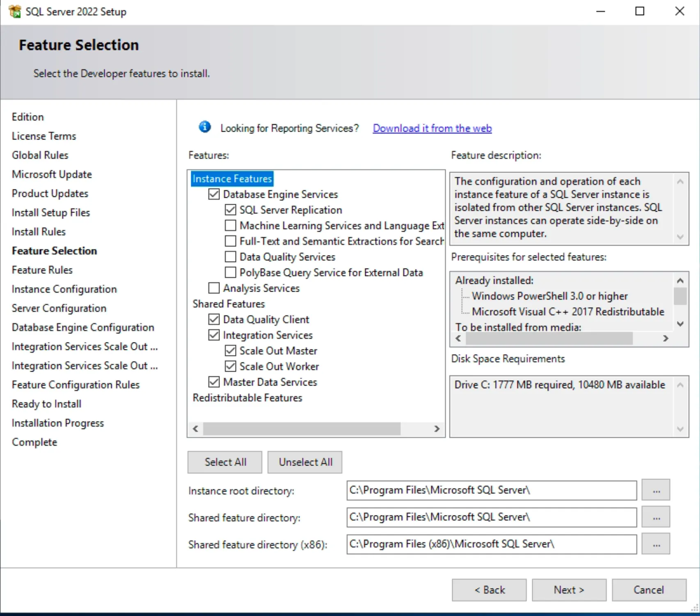This screenshot has width=700, height=616.
Task: Cancel the SQL Server setup
Action: [649, 590]
